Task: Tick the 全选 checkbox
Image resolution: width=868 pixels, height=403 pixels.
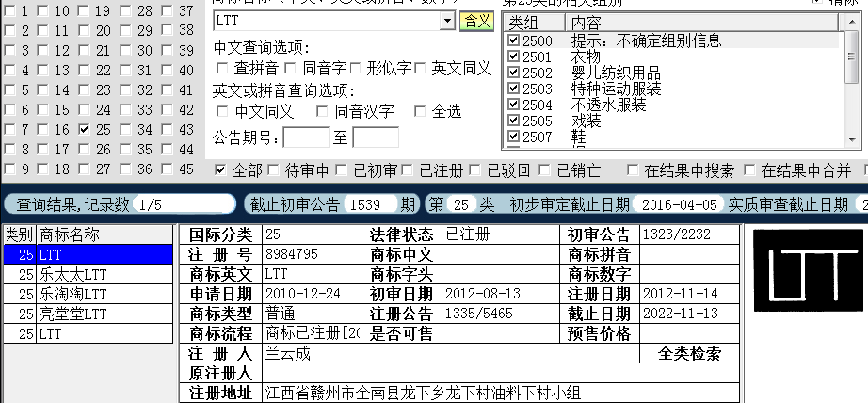Action: (x=420, y=112)
